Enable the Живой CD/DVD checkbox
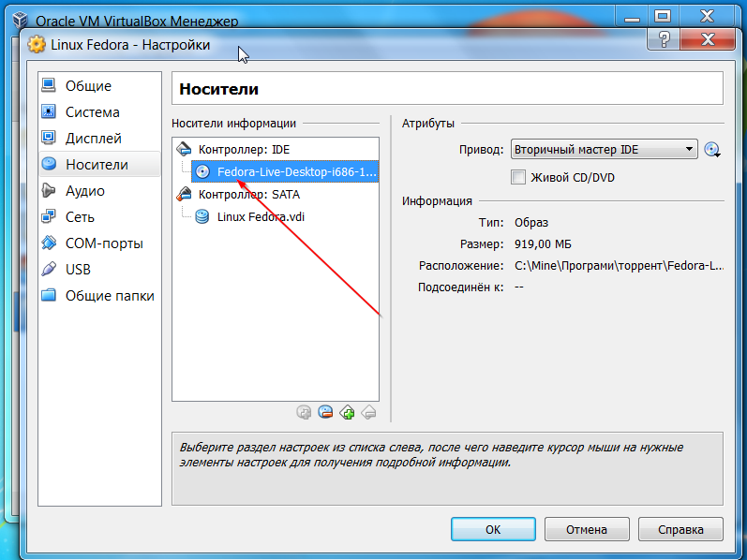Viewport: 747px width, 560px height. tap(518, 177)
